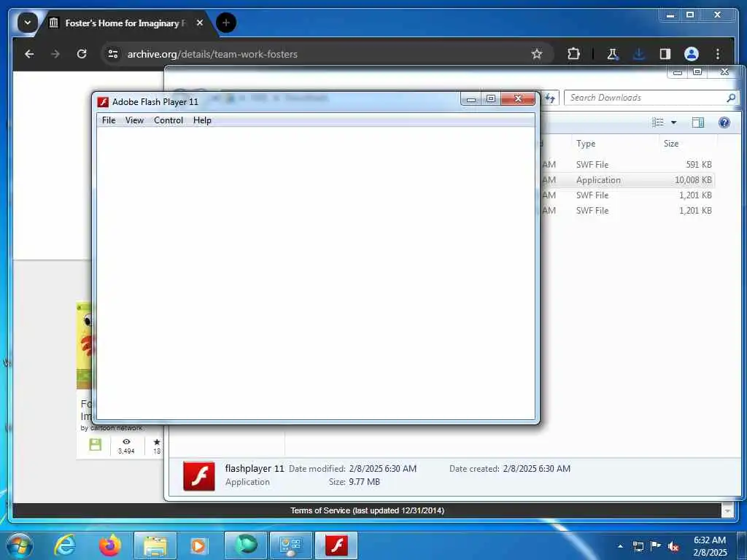Click Date created value in details pane
The width and height of the screenshot is (747, 560).
536,469
